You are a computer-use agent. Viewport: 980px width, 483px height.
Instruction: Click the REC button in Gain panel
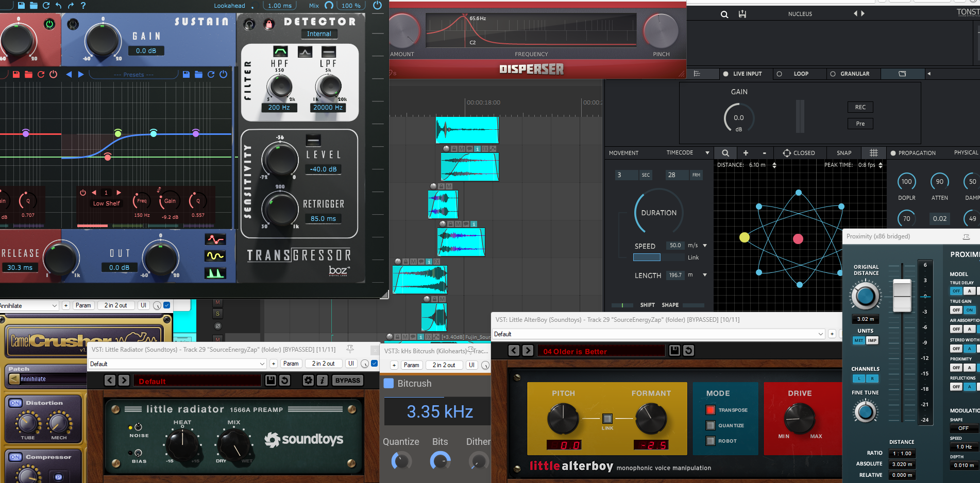tap(860, 107)
